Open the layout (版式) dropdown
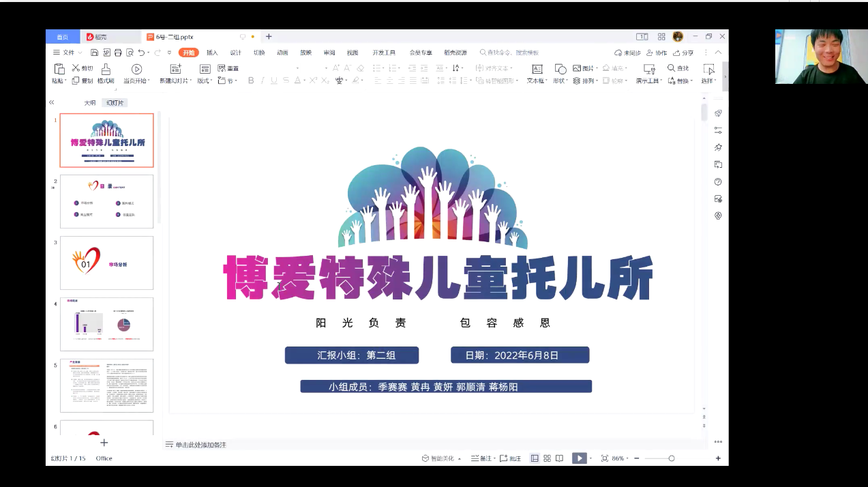 (x=205, y=80)
